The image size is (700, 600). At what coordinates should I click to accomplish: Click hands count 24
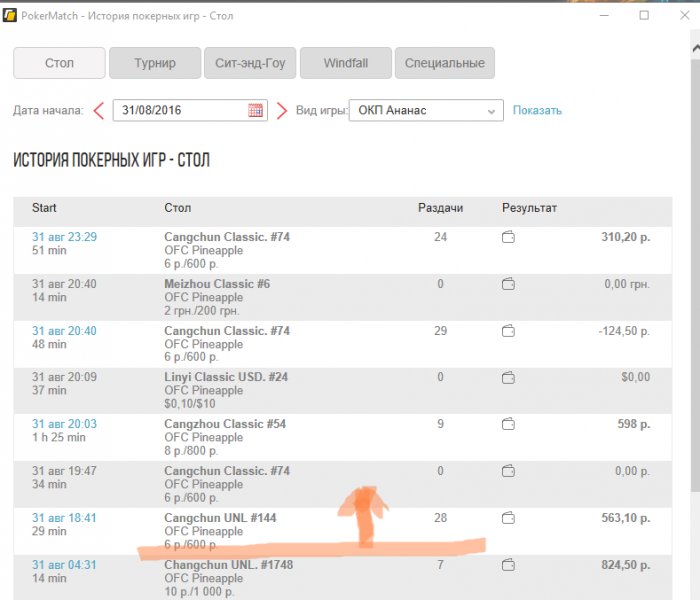pyautogui.click(x=440, y=237)
